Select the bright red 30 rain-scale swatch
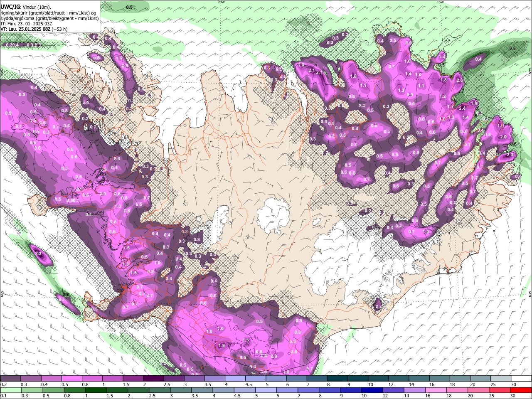This screenshot has height=399, width=532. click(521, 390)
